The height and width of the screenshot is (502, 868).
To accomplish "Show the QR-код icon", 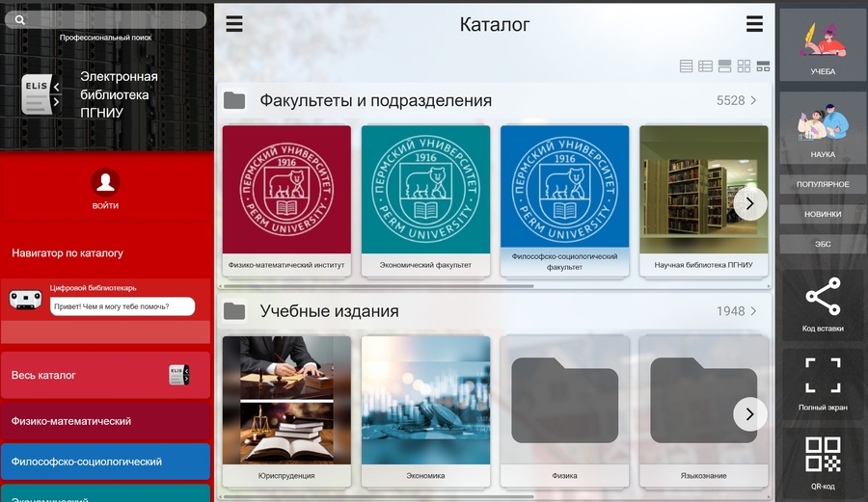I will pyautogui.click(x=822, y=455).
